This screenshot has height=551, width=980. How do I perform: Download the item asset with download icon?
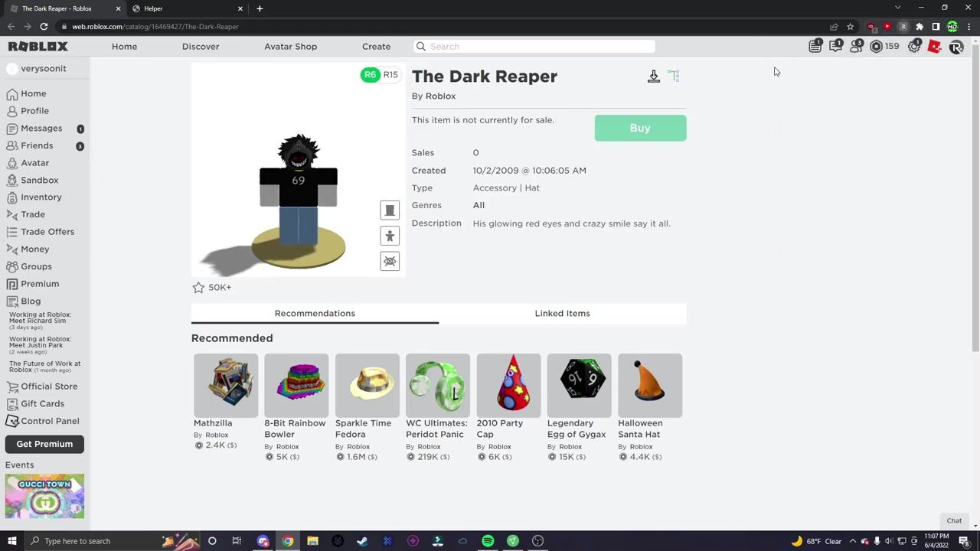click(654, 76)
